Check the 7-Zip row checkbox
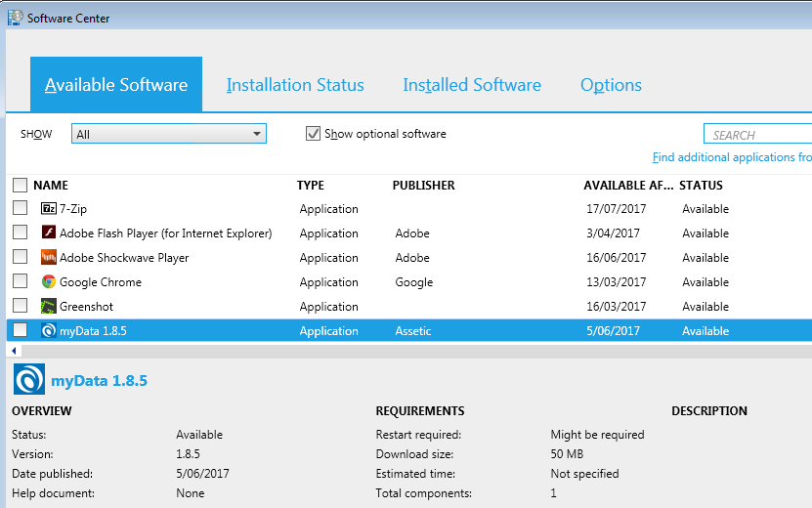The height and width of the screenshot is (508, 812). coord(20,208)
